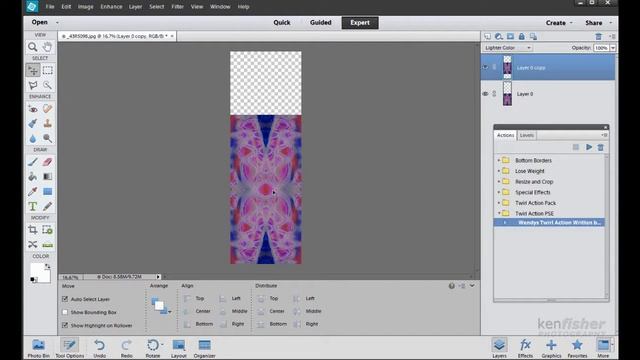Expand the Lose Weight action folder
640x360 pixels.
(498, 171)
